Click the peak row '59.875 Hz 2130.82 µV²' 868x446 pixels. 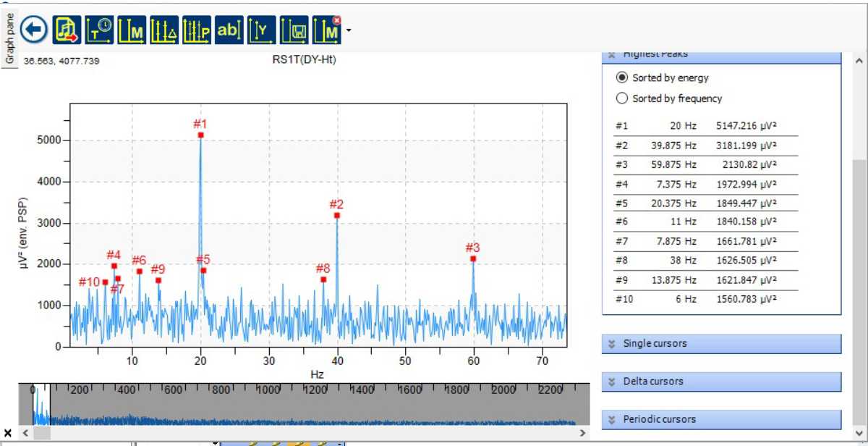(705, 164)
